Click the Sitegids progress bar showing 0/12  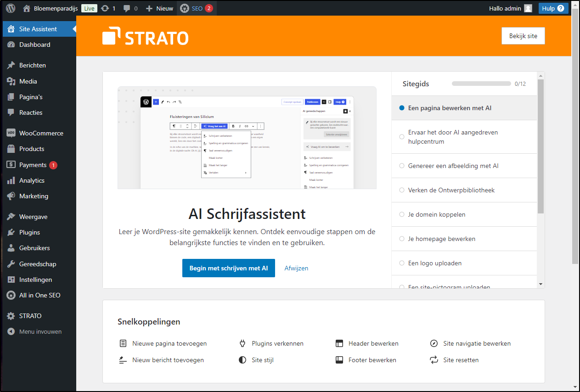pyautogui.click(x=481, y=84)
